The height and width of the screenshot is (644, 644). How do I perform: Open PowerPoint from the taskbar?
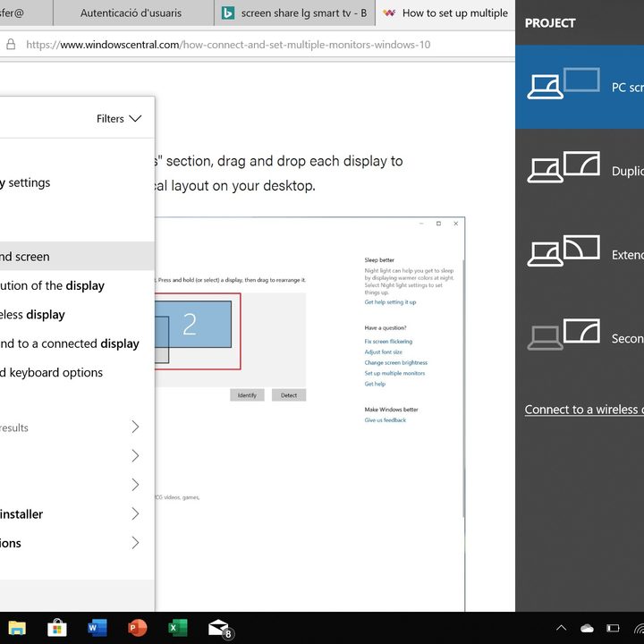(x=137, y=628)
